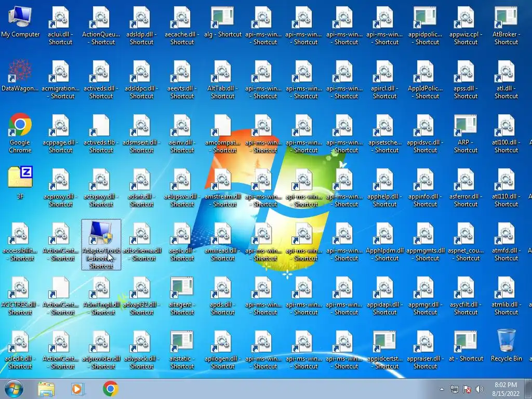Click the Show desktop button
The image size is (532, 399).
click(x=528, y=389)
